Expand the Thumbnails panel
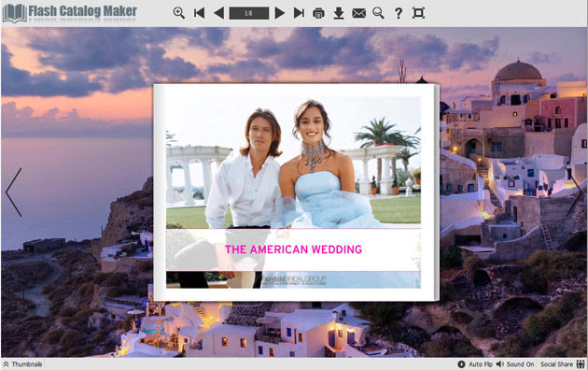The height and width of the screenshot is (370, 588). click(x=22, y=364)
